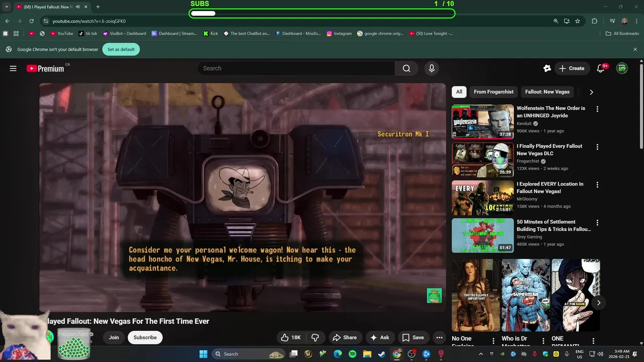Click the Windows taskbar search box

coord(250,354)
